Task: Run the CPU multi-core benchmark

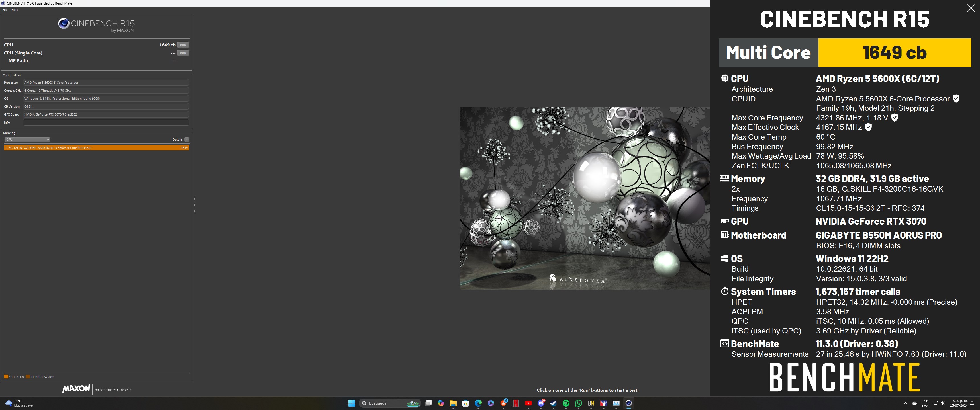Action: (x=183, y=45)
